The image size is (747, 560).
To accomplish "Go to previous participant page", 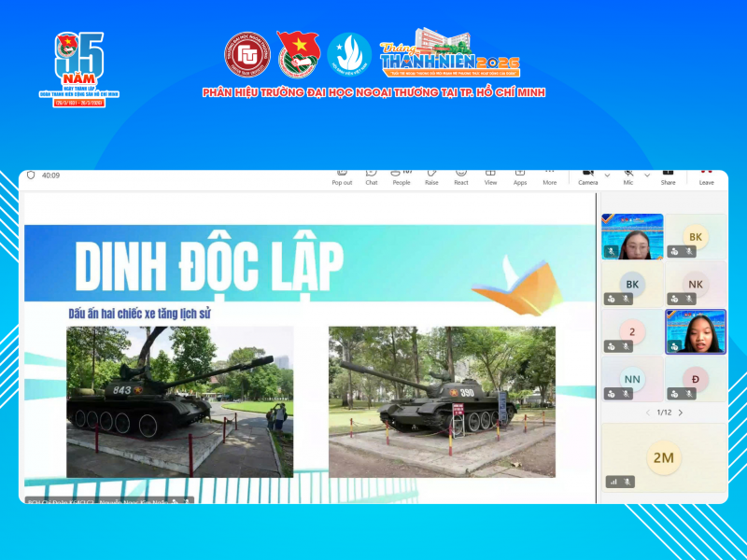I will click(647, 413).
